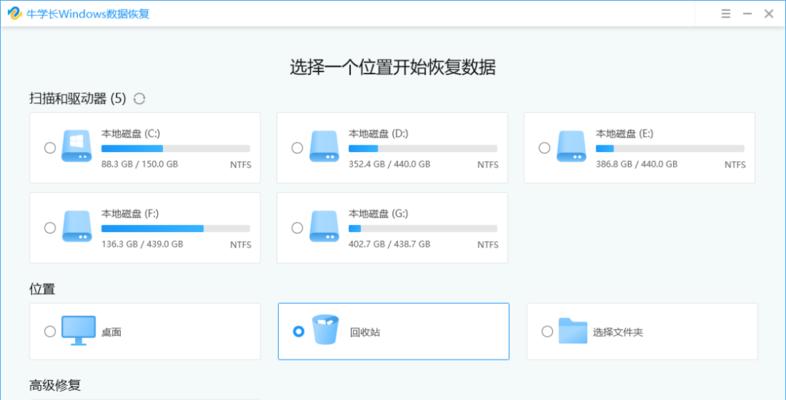The image size is (786, 400).
Task: Minimize the data recovery window
Action: point(747,14)
